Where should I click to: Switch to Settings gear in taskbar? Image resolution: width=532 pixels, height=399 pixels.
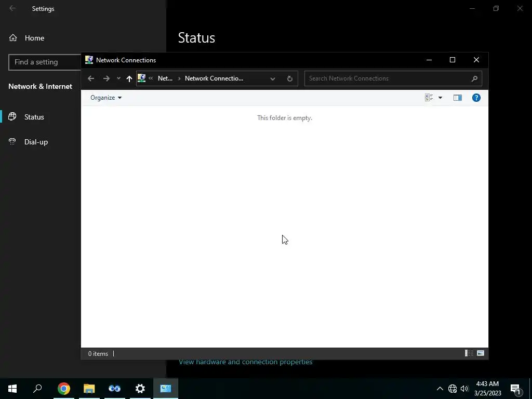point(140,389)
